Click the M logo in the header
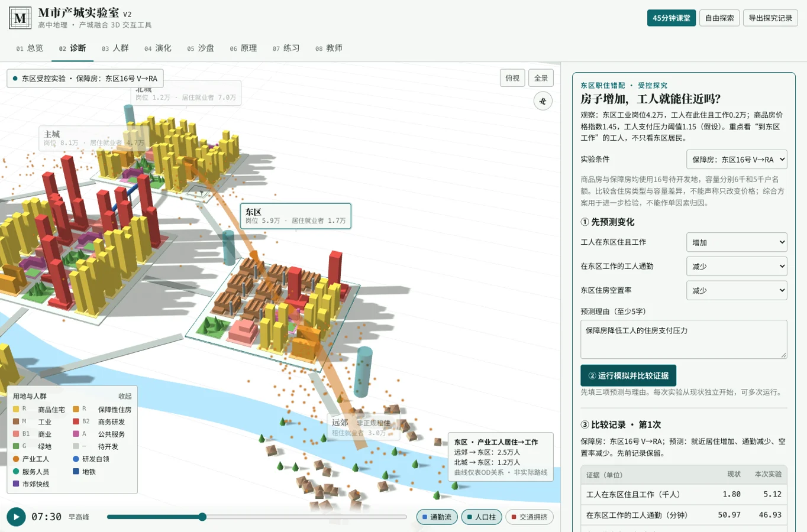Image resolution: width=807 pixels, height=532 pixels. [20, 18]
